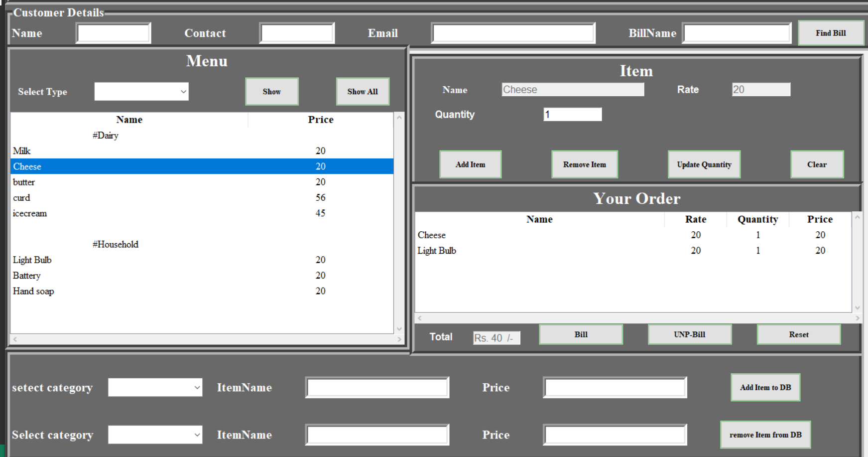Select the Light Bulb row in Your Order

point(548,250)
